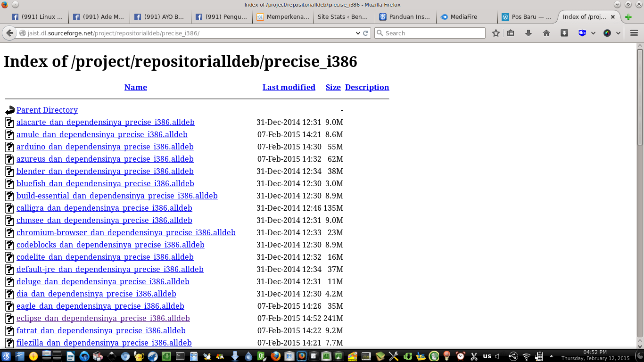Open the filezilla alldeb file link
Image resolution: width=644 pixels, height=362 pixels.
pyautogui.click(x=104, y=343)
